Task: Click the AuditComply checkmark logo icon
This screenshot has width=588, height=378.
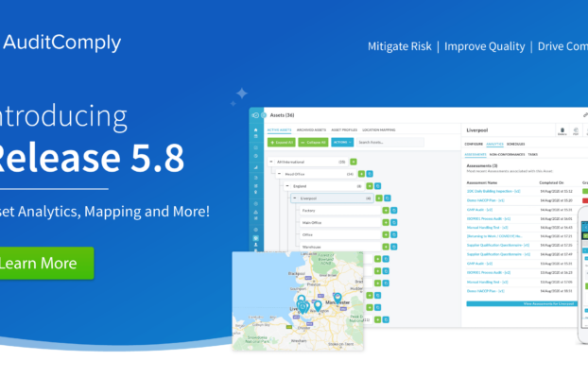Action: (255, 115)
